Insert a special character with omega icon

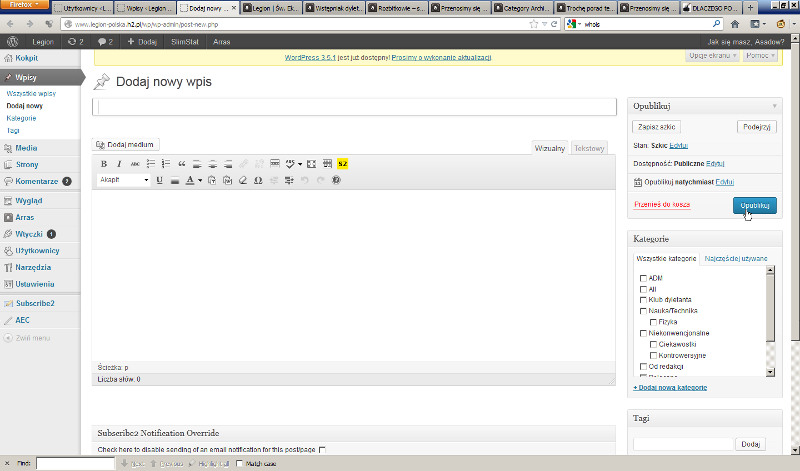pyautogui.click(x=258, y=180)
